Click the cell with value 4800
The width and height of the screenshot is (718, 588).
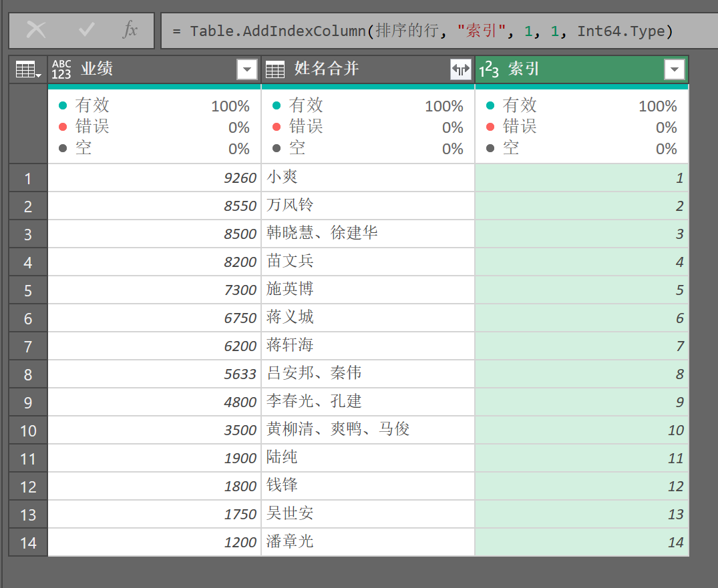coord(154,402)
